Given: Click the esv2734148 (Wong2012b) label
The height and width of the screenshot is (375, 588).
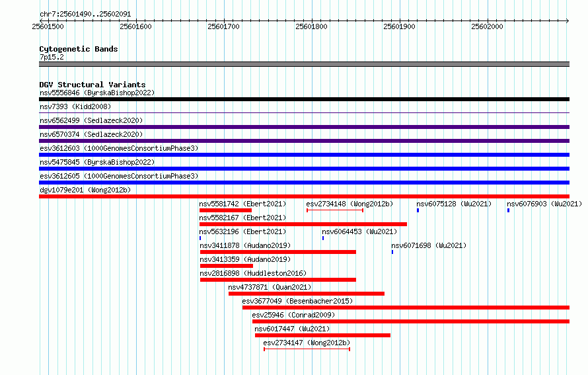Looking at the screenshot, I should 349,204.
